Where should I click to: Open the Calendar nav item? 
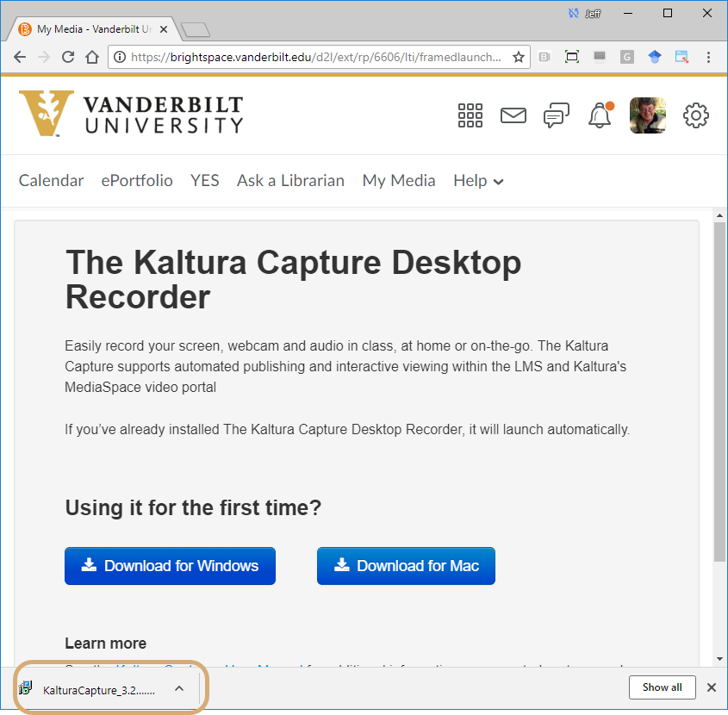coord(52,181)
